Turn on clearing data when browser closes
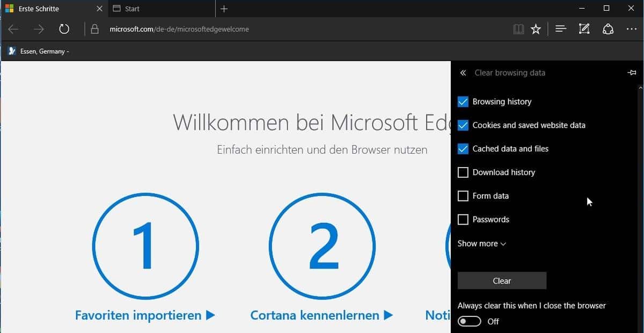Image resolution: width=644 pixels, height=333 pixels. click(469, 321)
